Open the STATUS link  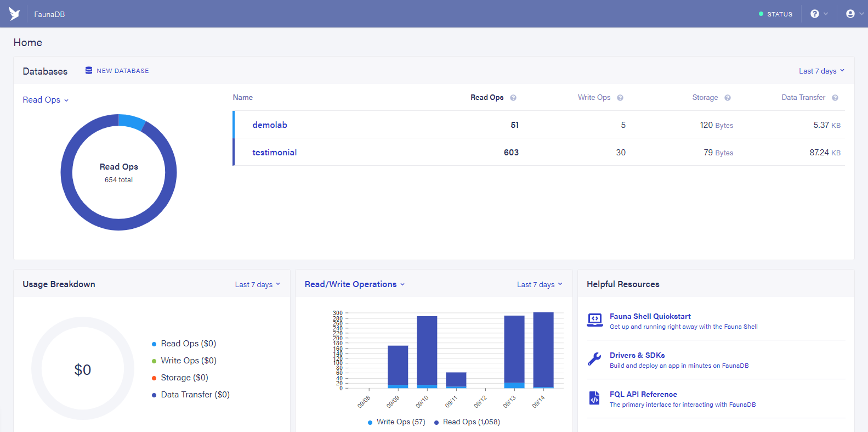tap(776, 14)
